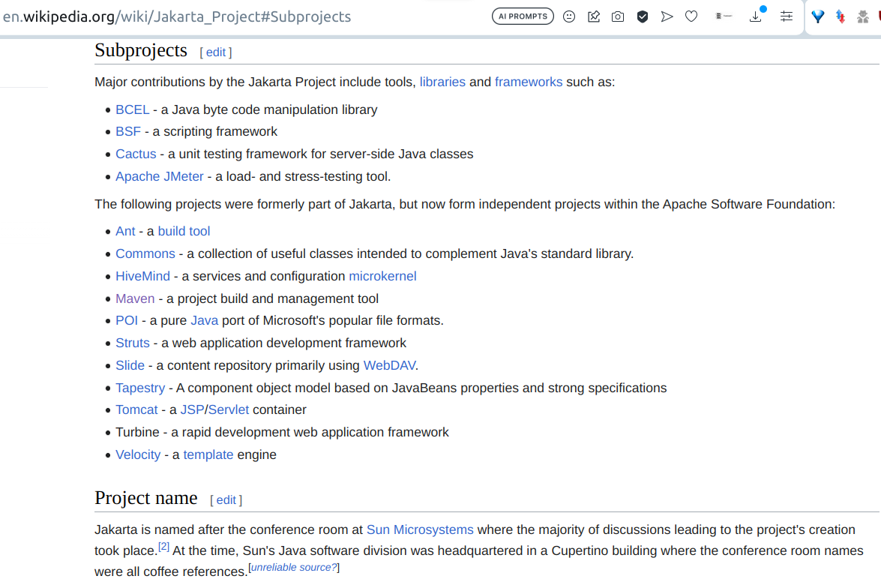Open the Slide link

(130, 365)
